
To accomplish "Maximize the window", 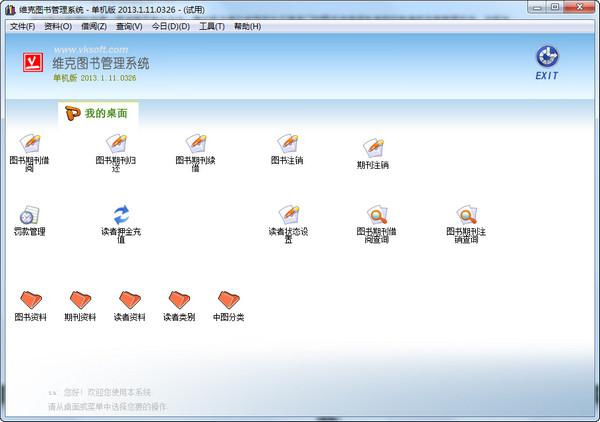I will coord(554,7).
